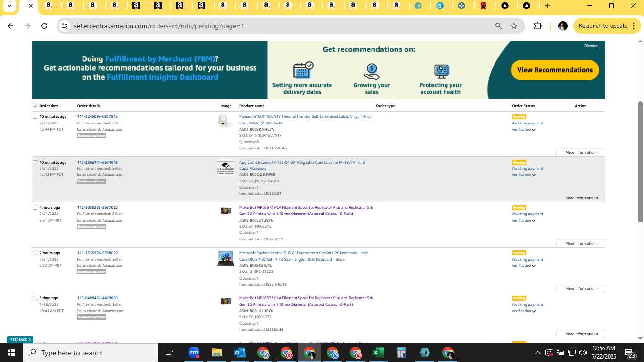Close the active browser tab

point(30,6)
